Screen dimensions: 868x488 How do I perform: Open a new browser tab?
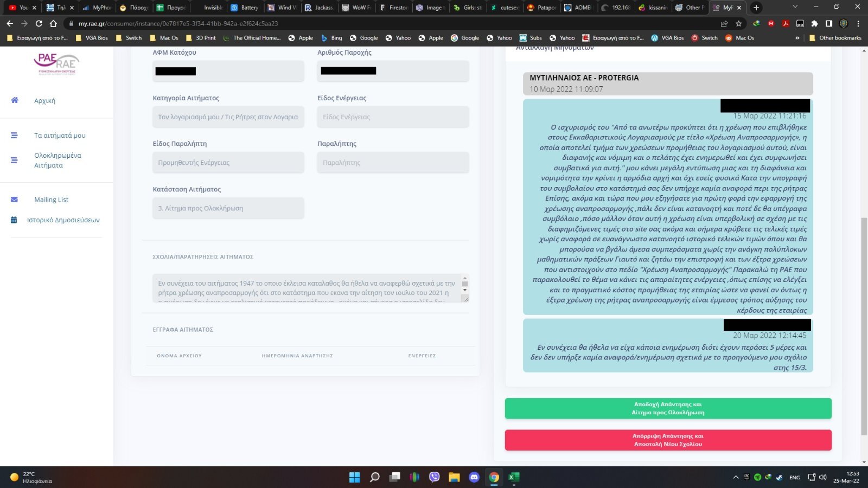click(756, 8)
